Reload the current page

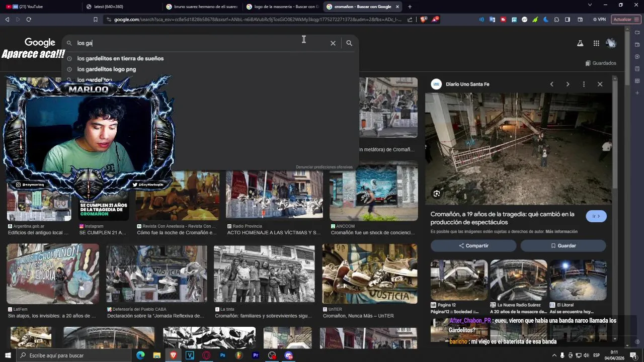29,20
